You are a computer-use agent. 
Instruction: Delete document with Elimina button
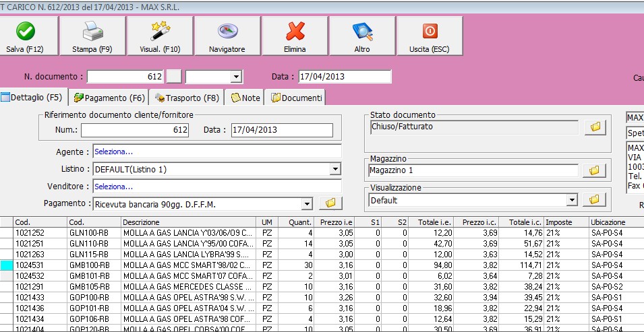click(x=295, y=36)
